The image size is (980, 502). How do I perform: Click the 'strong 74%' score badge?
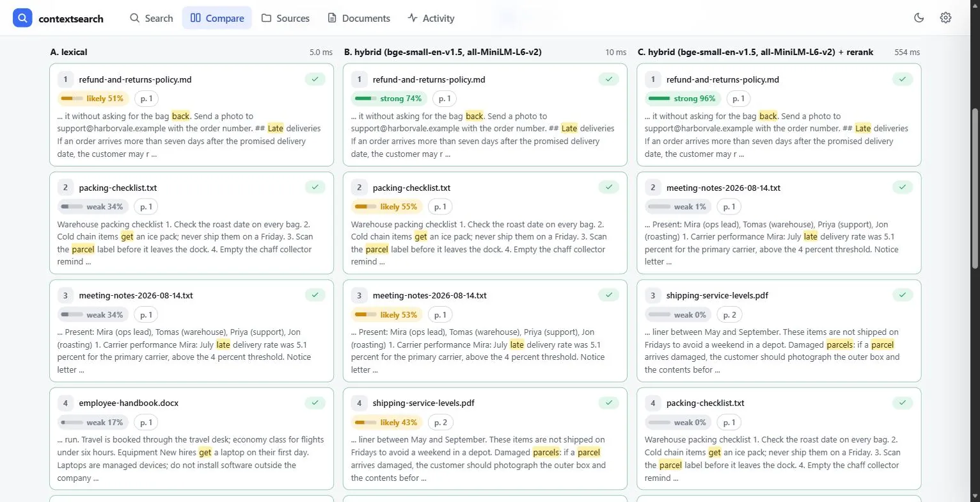(389, 99)
